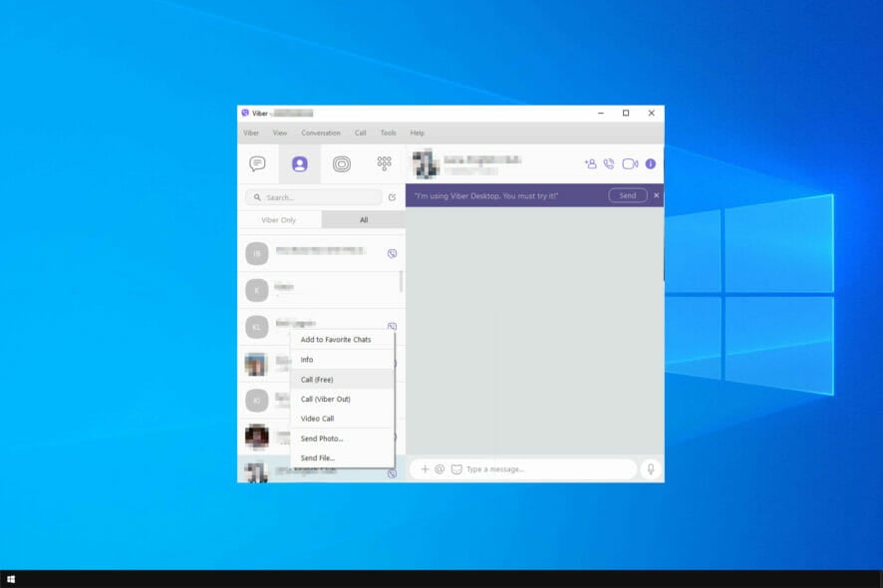Select the IB contact avatar
This screenshot has height=588, width=883.
tap(257, 253)
